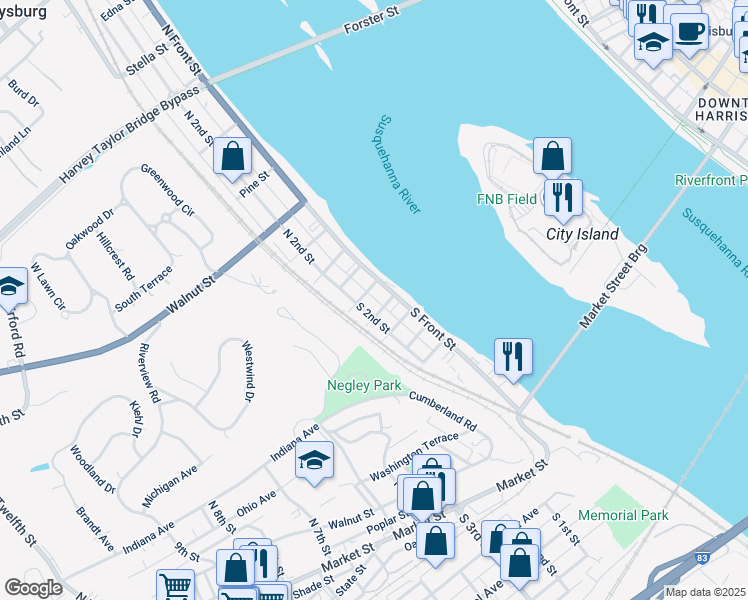
Task: Open the restaurant marker beside FNB Field
Action: pyautogui.click(x=563, y=199)
